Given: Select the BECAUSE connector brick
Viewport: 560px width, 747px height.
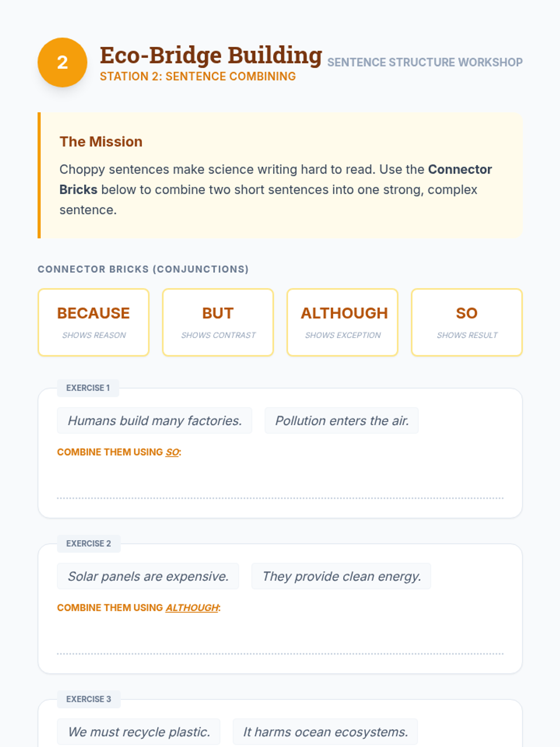Looking at the screenshot, I should pyautogui.click(x=93, y=322).
